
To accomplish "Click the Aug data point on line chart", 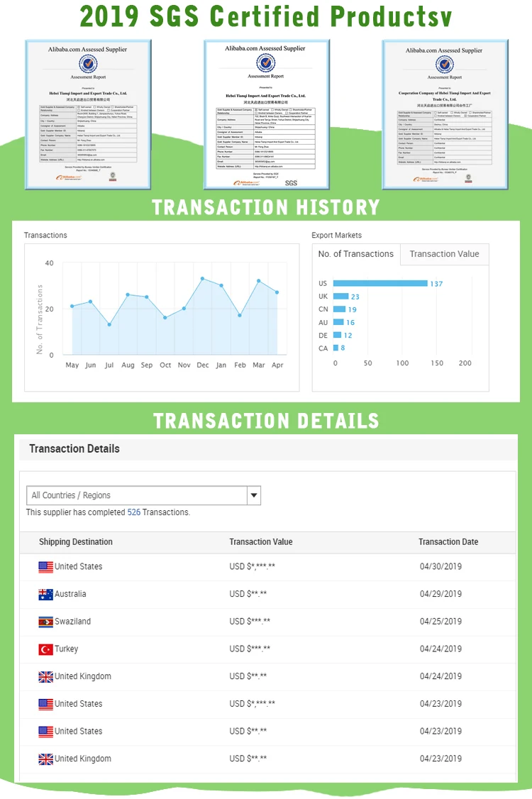I will click(128, 294).
